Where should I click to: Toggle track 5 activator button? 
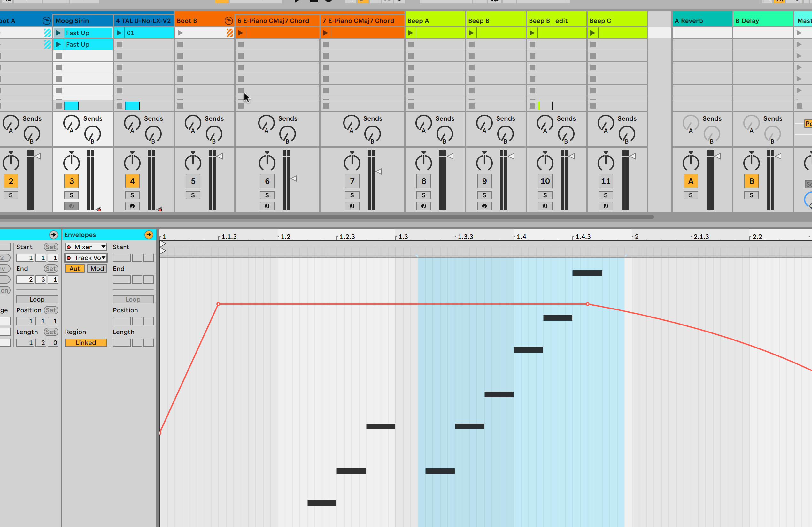pyautogui.click(x=193, y=181)
